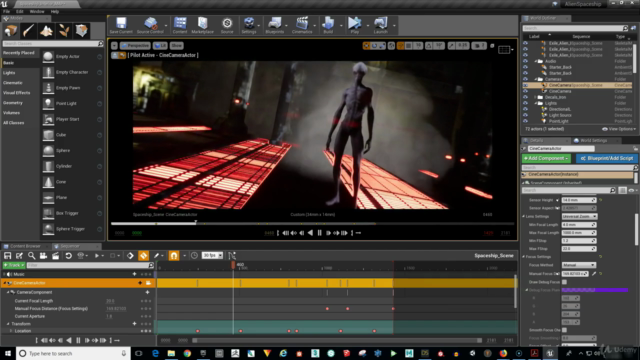Expand the Location track
Screen dimensions: 640x360
pos(11,331)
